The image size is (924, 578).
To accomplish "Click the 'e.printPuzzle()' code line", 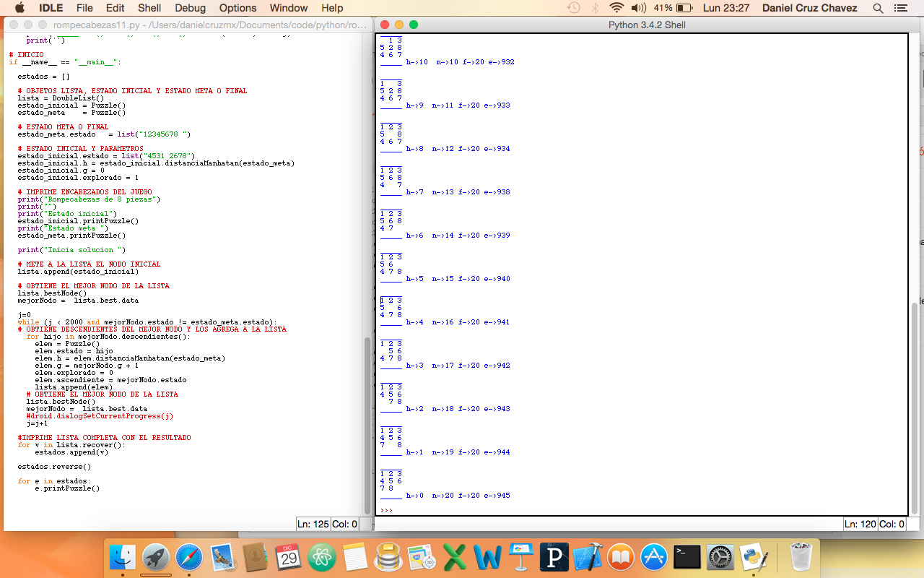I will [x=67, y=488].
